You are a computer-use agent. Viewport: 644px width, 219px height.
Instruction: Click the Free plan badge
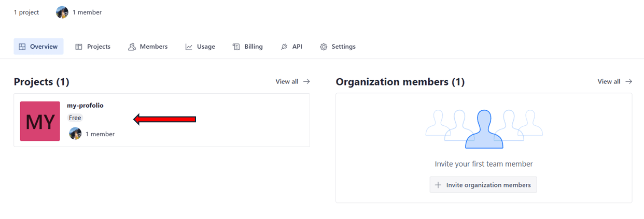[75, 118]
